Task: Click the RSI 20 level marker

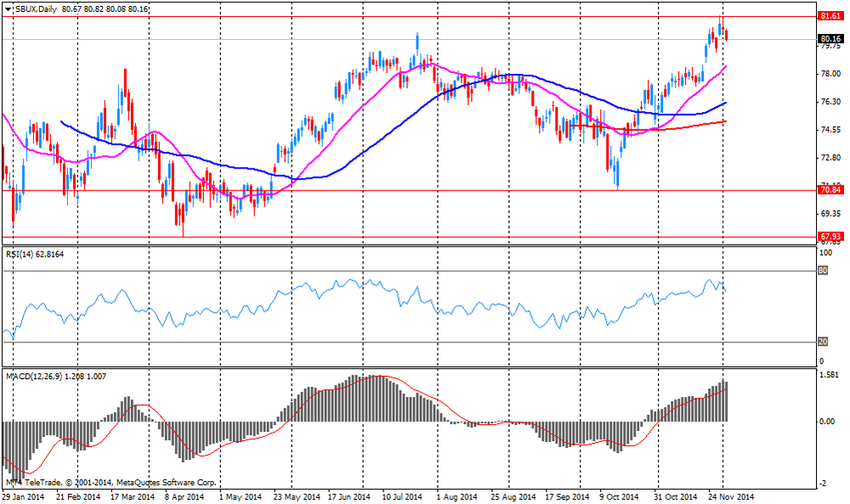Action: pyautogui.click(x=822, y=342)
